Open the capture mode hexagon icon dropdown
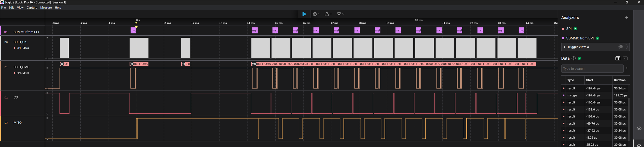 [316, 14]
